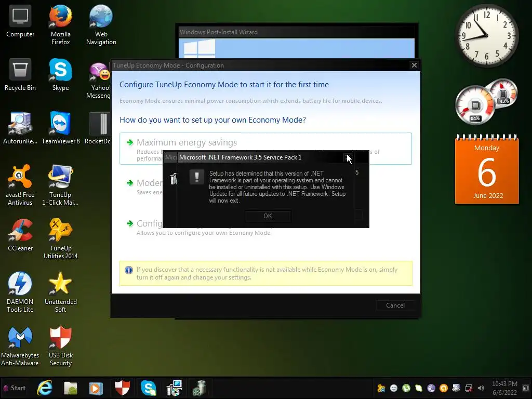Image resolution: width=532 pixels, height=399 pixels.
Task: Click the show desktop button
Action: point(526,388)
